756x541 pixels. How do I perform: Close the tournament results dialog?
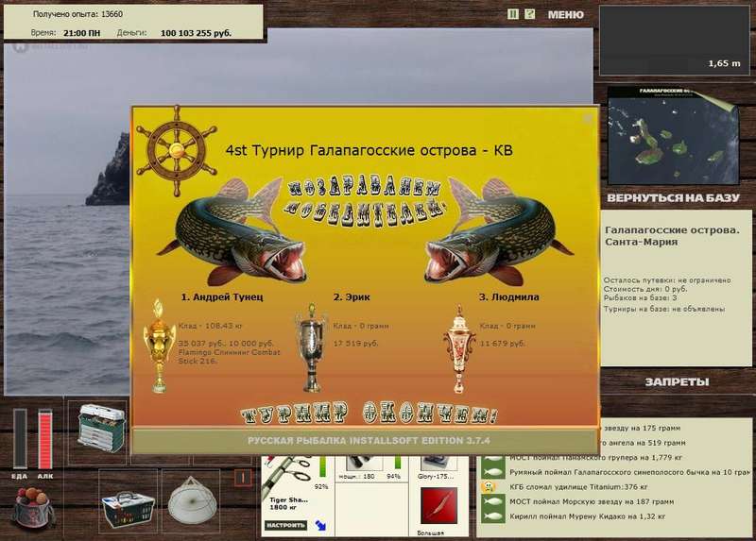tap(588, 119)
